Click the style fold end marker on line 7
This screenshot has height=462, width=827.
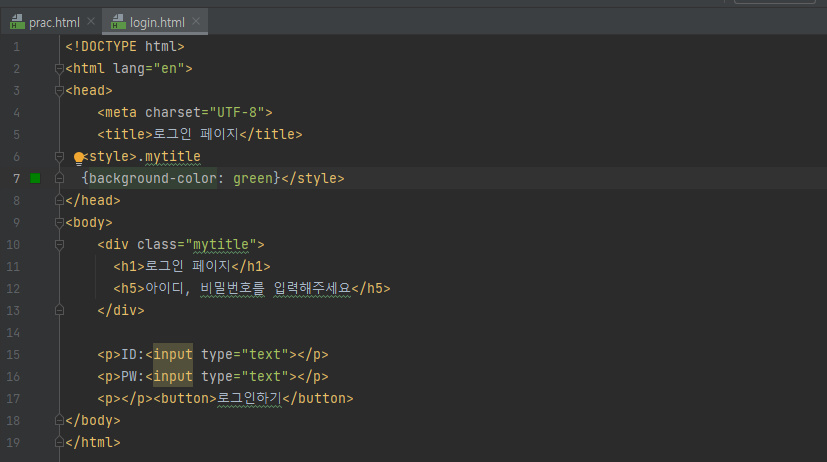(59, 178)
